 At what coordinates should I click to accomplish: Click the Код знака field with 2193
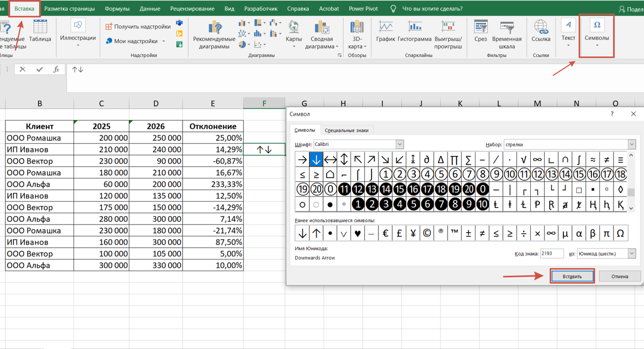(552, 254)
